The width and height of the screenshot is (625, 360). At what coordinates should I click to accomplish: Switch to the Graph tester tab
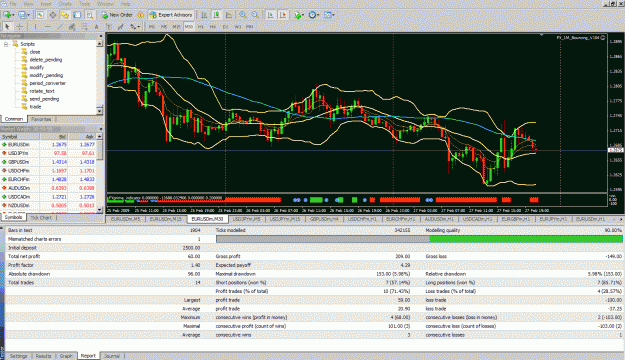click(66, 356)
